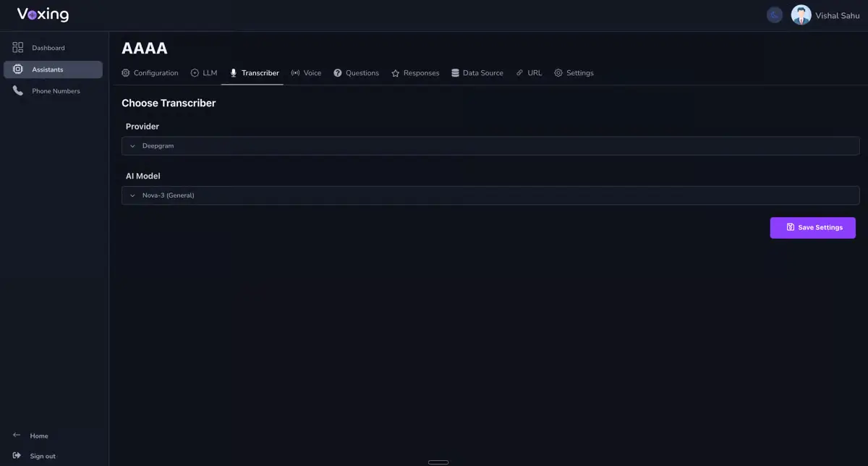Select the LLM brain icon tab

(x=193, y=72)
